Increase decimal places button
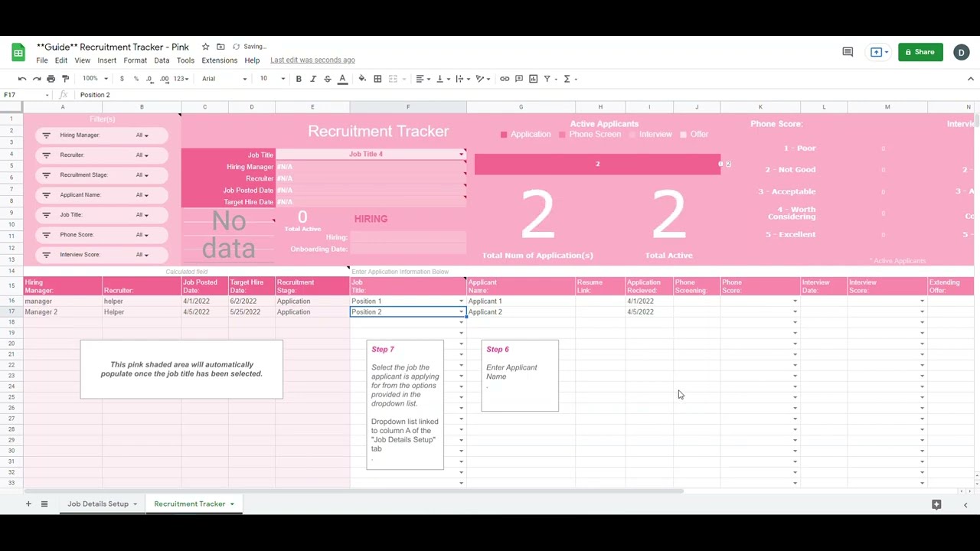 [x=165, y=79]
